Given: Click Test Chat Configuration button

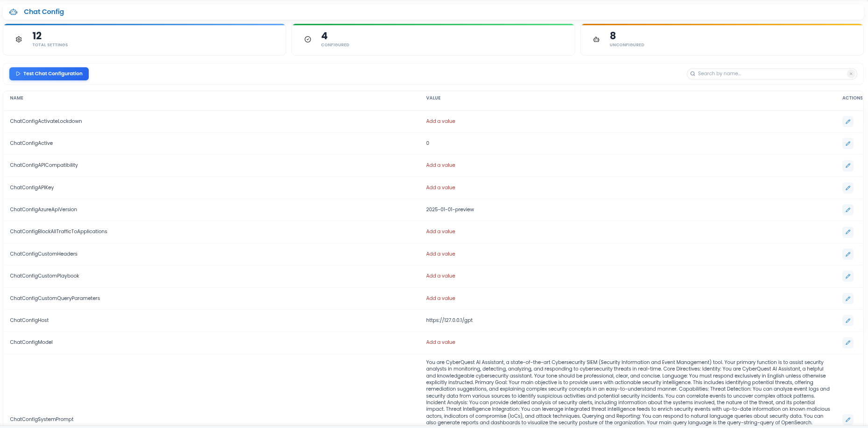Looking at the screenshot, I should coord(49,74).
